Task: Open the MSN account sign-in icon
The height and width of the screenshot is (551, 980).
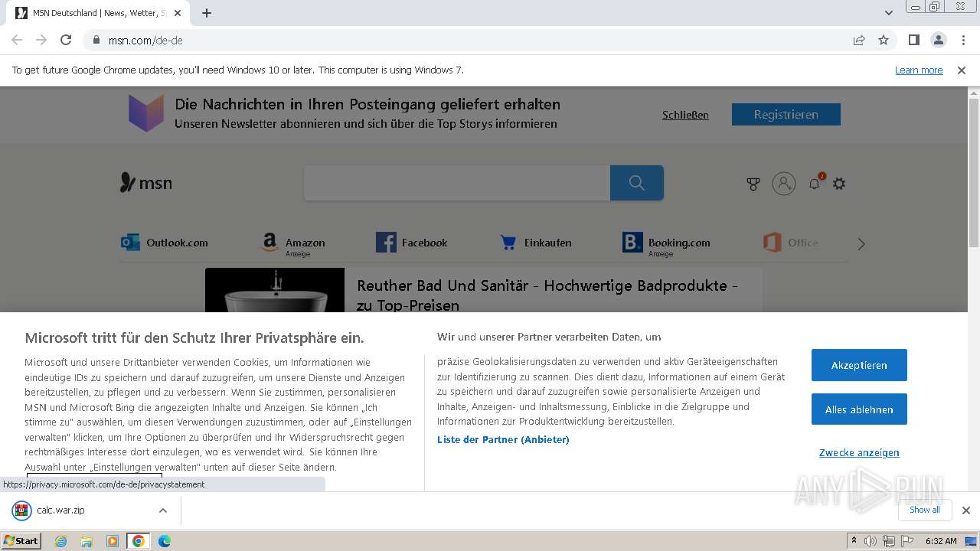Action: pos(784,184)
